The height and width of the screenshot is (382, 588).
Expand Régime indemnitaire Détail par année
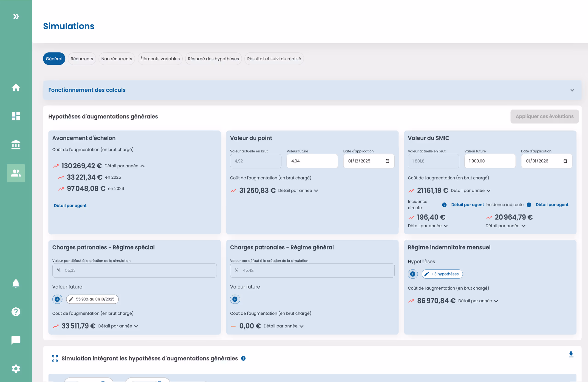[x=478, y=301]
